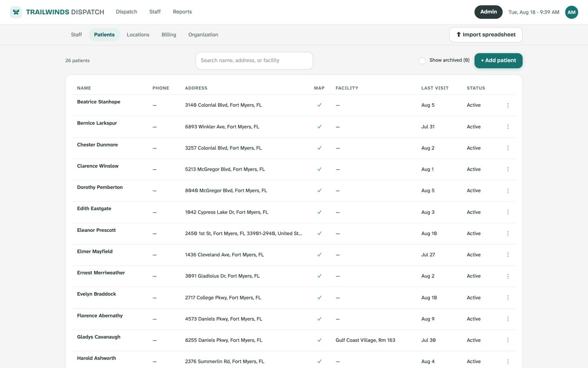
Task: Click Active status for Harold Ashworth
Action: click(474, 361)
